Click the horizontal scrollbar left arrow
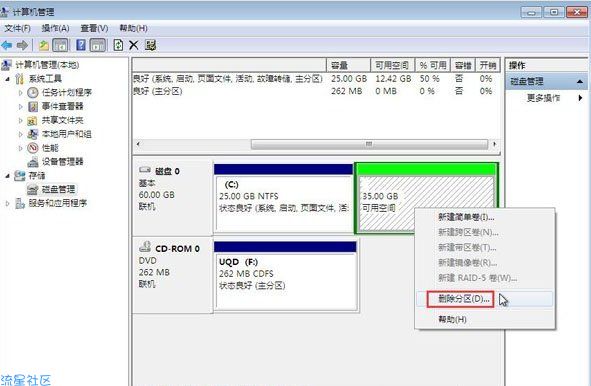591x386 pixels. [x=138, y=144]
